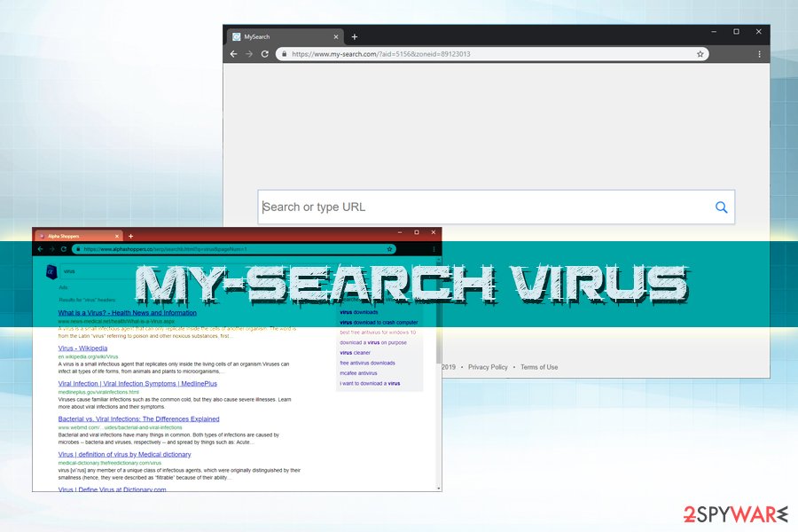
Task: Close the Alpha Shoppers window
Action: (x=433, y=232)
